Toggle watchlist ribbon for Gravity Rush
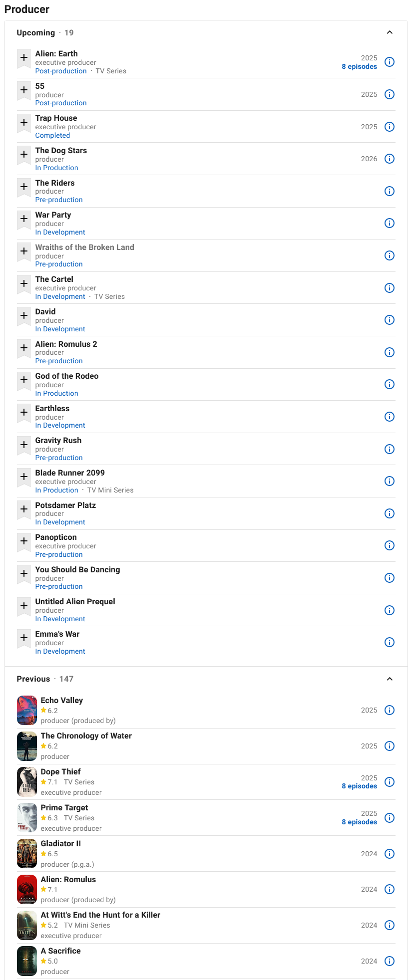 pyautogui.click(x=24, y=446)
